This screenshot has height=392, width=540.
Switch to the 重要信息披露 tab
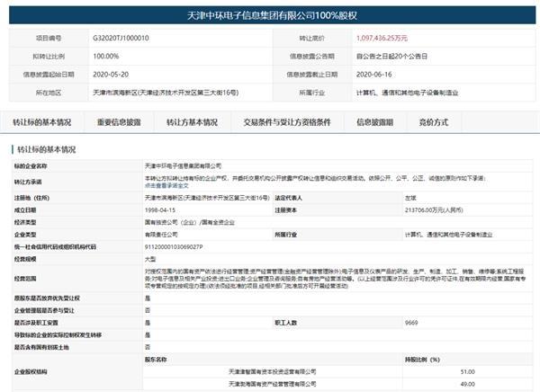[x=119, y=122]
